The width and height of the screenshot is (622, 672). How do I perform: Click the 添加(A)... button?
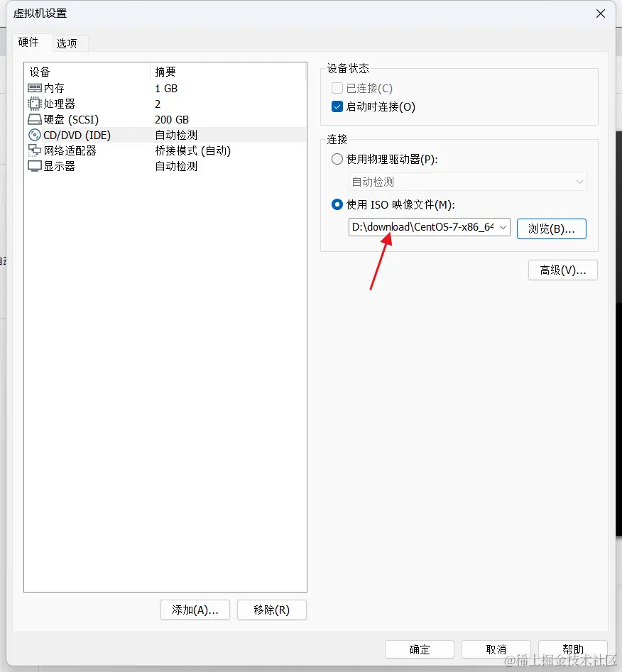click(x=195, y=610)
